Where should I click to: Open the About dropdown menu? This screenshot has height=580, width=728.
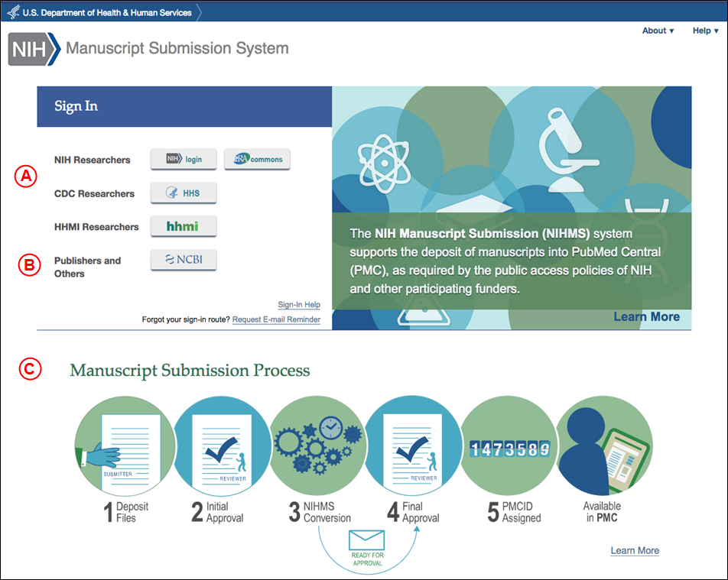[x=658, y=31]
